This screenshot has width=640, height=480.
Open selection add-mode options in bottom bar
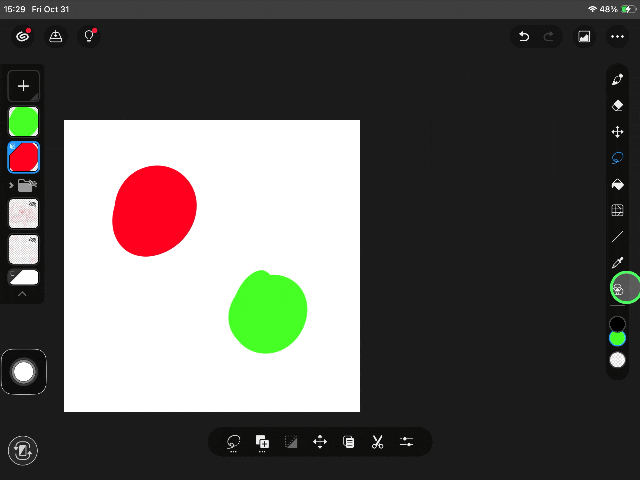coord(262,442)
